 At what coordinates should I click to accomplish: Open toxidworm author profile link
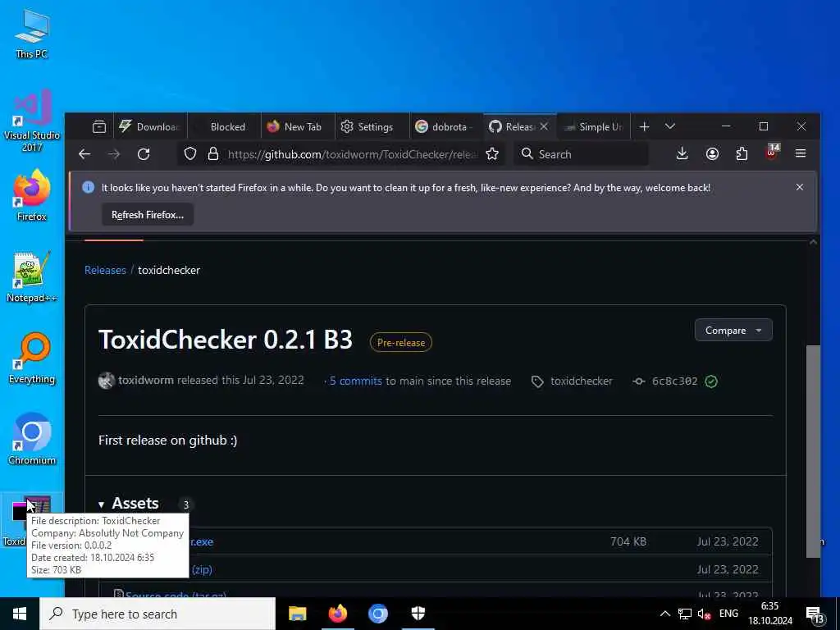pyautogui.click(x=146, y=381)
